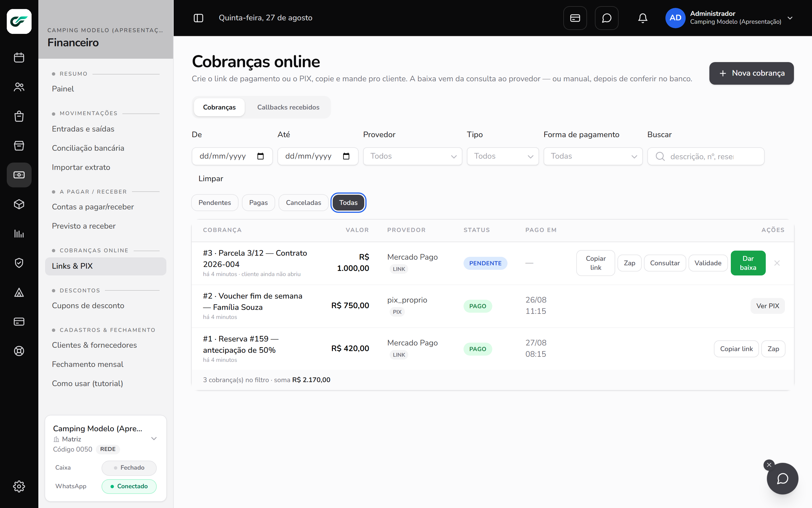This screenshot has width=812, height=508.
Task: Open the notifications bell
Action: click(643, 18)
